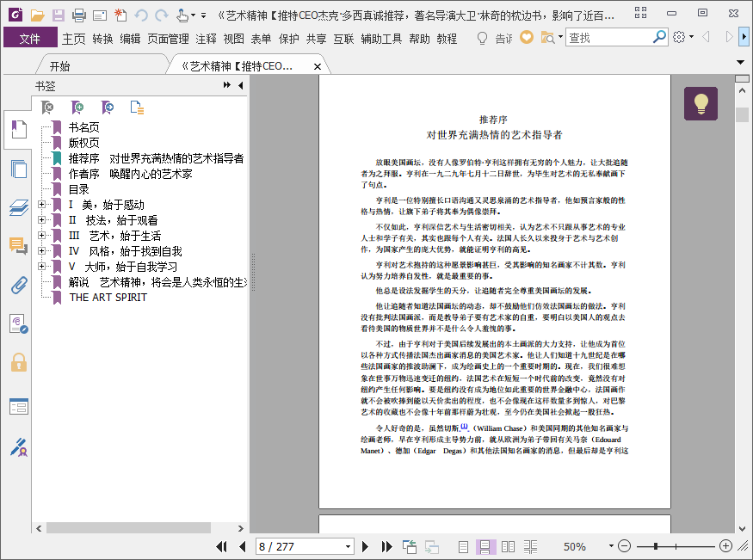Select the 书名页 bookmark

coord(83,127)
